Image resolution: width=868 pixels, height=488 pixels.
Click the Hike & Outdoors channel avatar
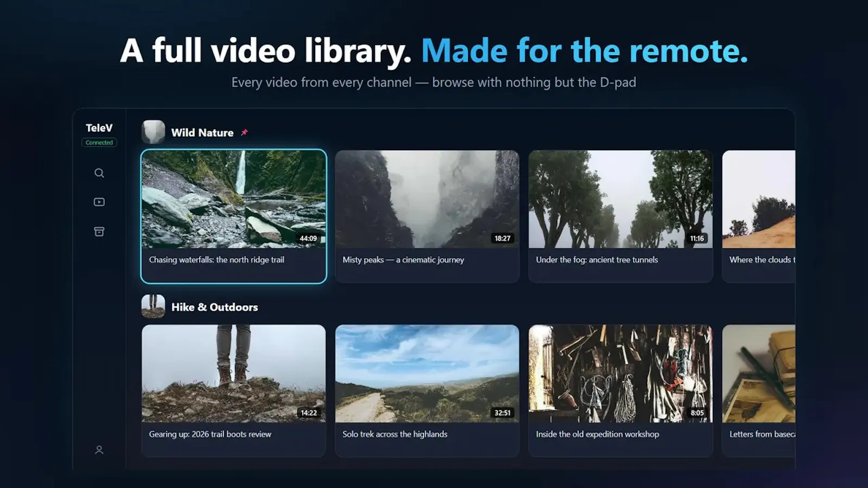153,306
